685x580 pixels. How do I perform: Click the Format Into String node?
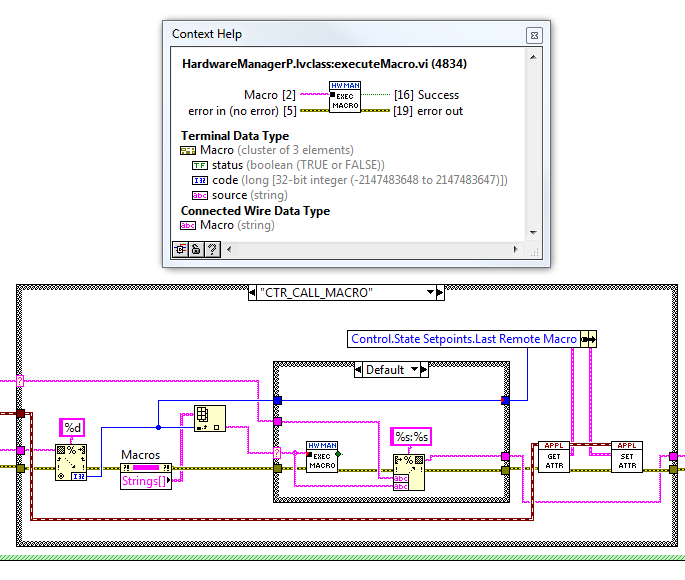click(408, 472)
